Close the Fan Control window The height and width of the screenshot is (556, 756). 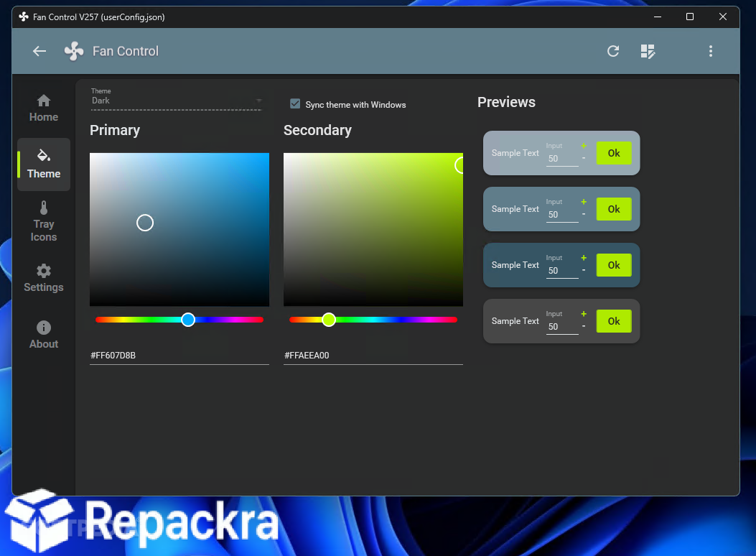pyautogui.click(x=723, y=17)
